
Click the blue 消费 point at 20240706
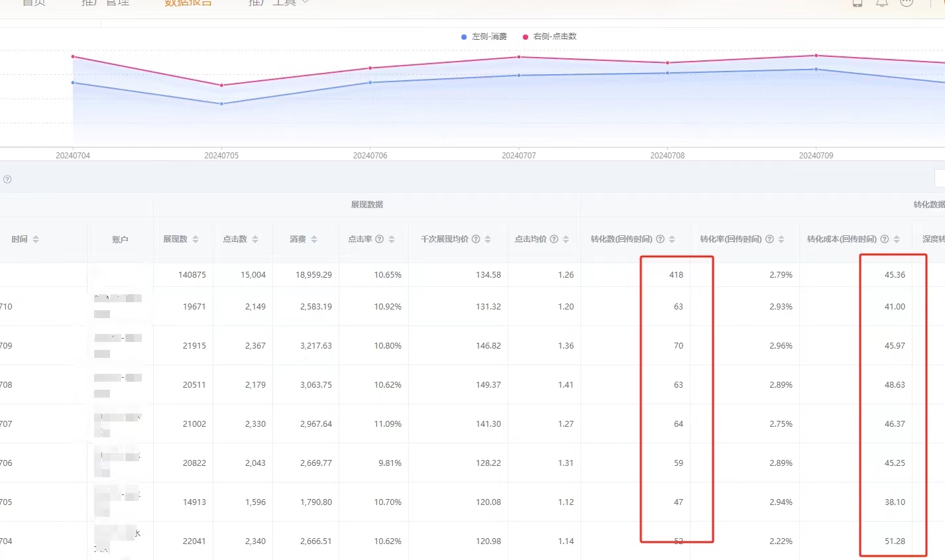(x=370, y=82)
